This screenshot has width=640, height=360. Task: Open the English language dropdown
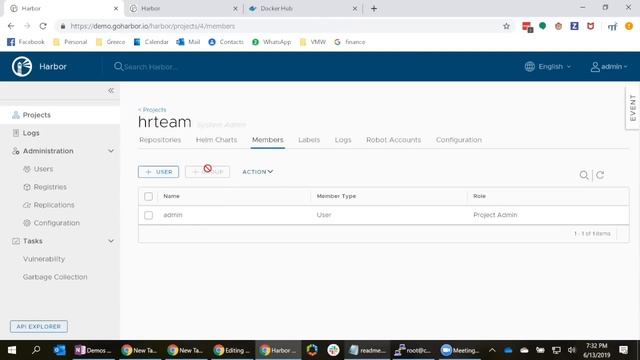pyautogui.click(x=554, y=67)
